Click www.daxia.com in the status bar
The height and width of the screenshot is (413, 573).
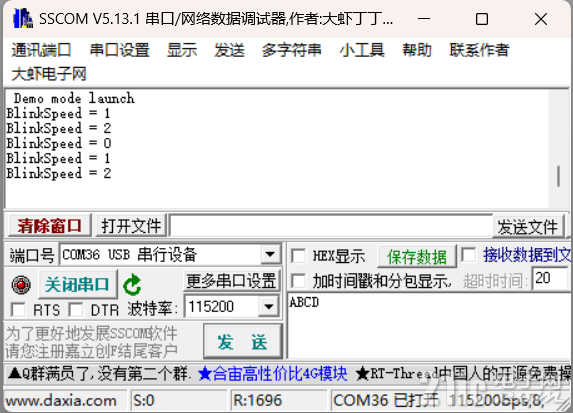61,401
